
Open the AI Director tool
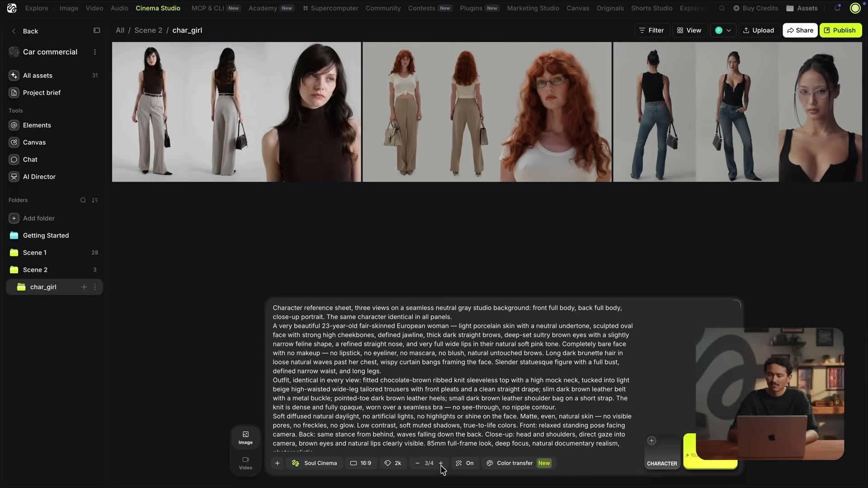(54, 177)
